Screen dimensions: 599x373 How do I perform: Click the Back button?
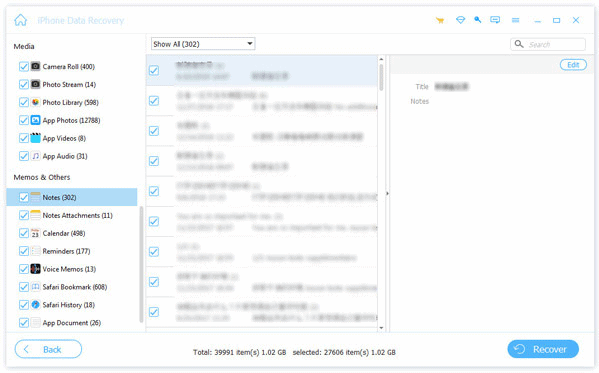click(x=48, y=349)
